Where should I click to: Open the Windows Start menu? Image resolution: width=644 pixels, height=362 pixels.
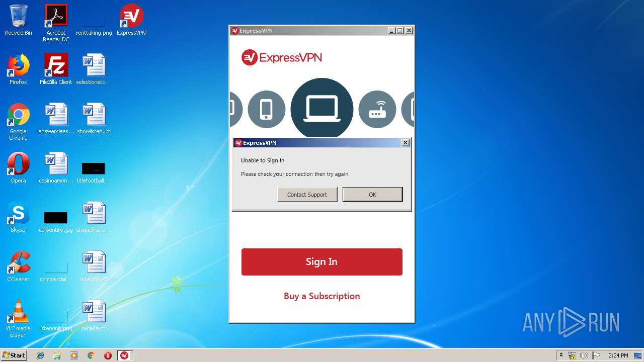pyautogui.click(x=14, y=355)
